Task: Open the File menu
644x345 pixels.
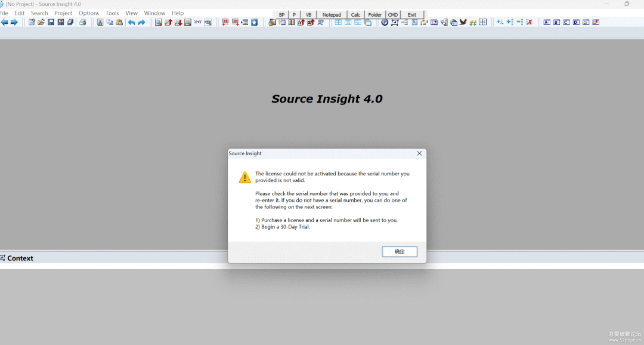Action: pyautogui.click(x=4, y=13)
